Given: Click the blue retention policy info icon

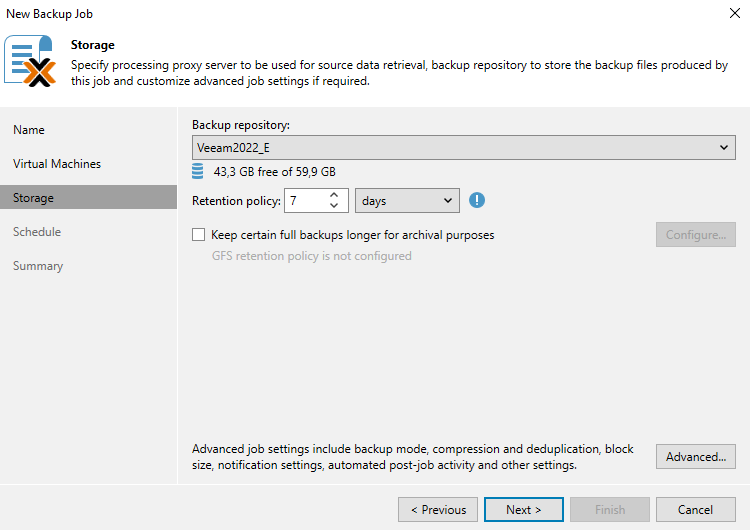Looking at the screenshot, I should [x=476, y=200].
